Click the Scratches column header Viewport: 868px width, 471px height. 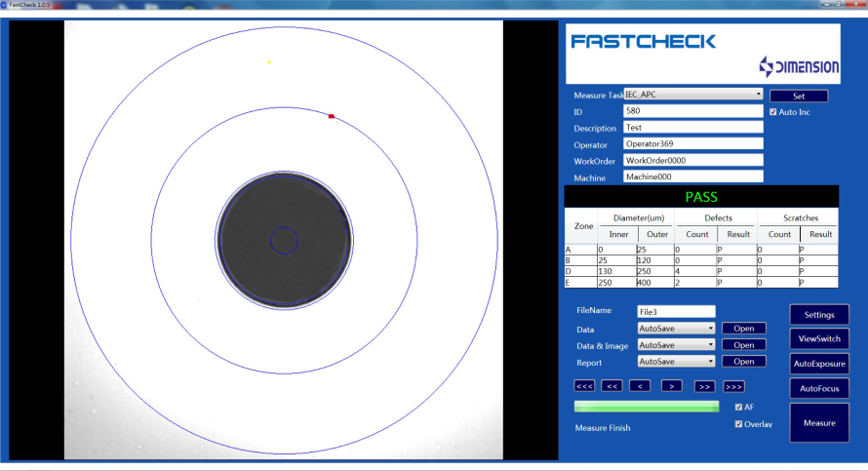[801, 217]
